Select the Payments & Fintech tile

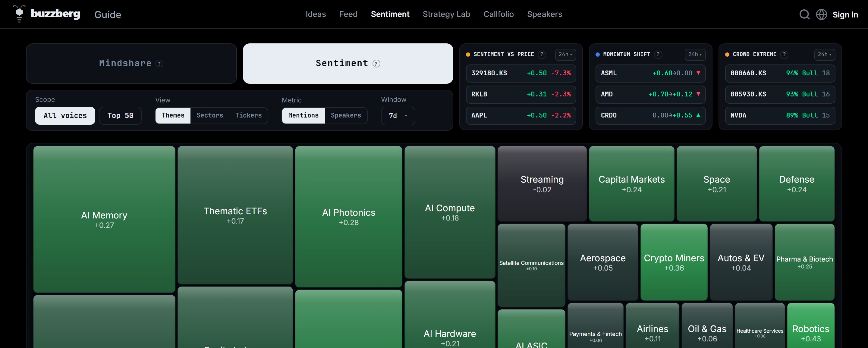596,326
